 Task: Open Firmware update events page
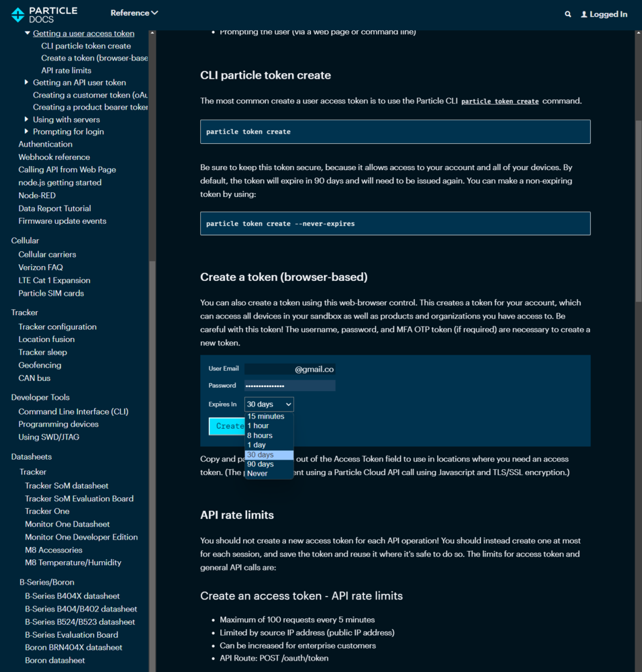[62, 220]
